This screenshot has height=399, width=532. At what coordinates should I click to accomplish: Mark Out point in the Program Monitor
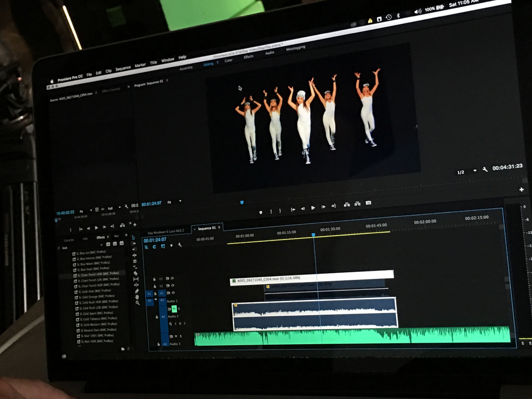pos(280,211)
